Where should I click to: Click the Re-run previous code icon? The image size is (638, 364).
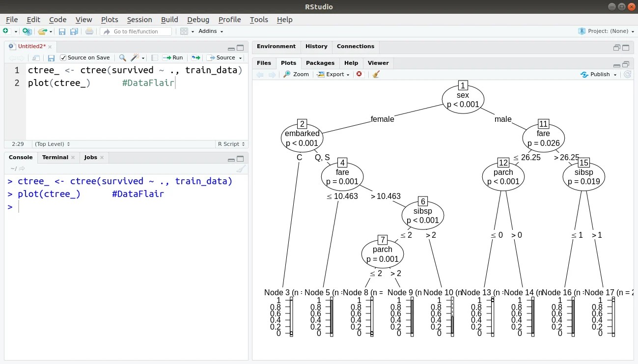tap(196, 57)
